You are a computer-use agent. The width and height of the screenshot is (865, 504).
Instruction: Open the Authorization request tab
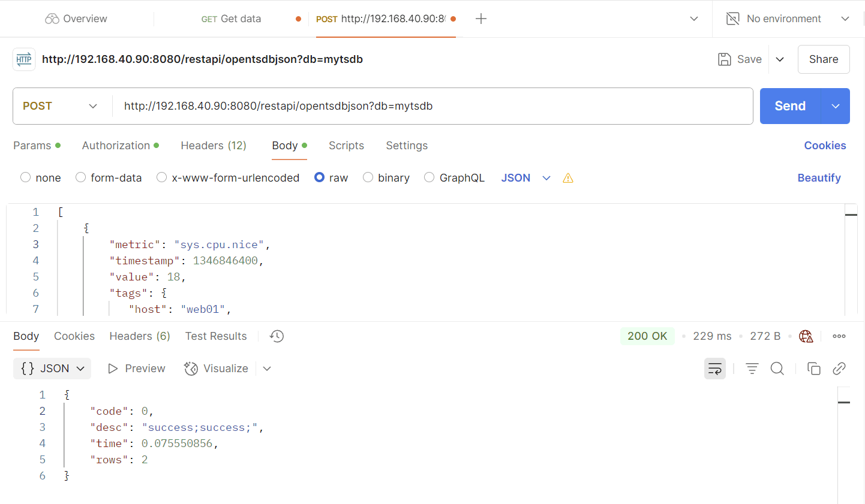coord(121,146)
